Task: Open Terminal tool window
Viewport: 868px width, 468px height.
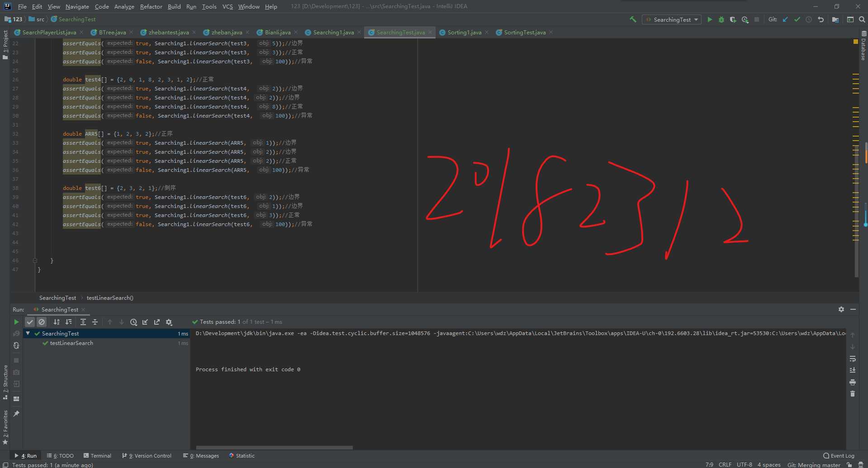Action: coord(96,455)
